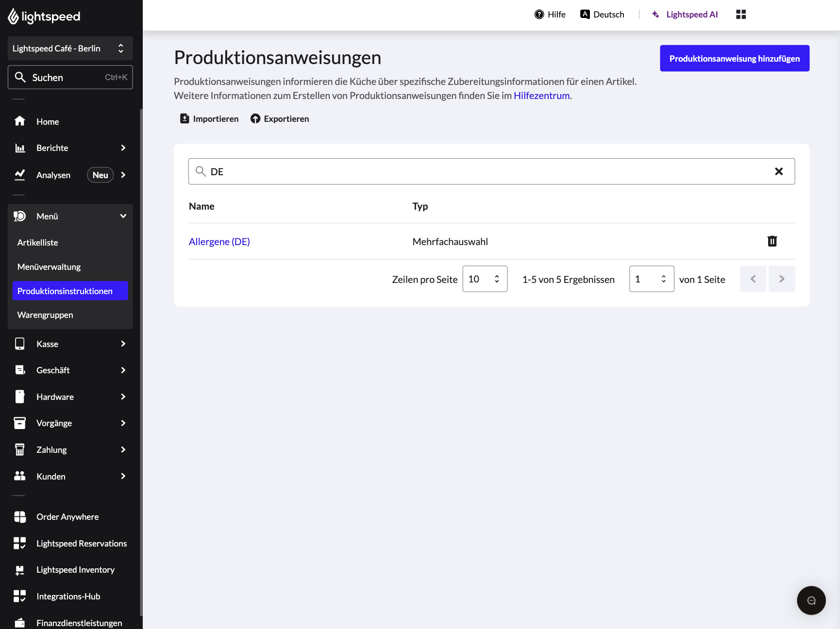
Task: Open the chat support bubble
Action: coord(811,600)
